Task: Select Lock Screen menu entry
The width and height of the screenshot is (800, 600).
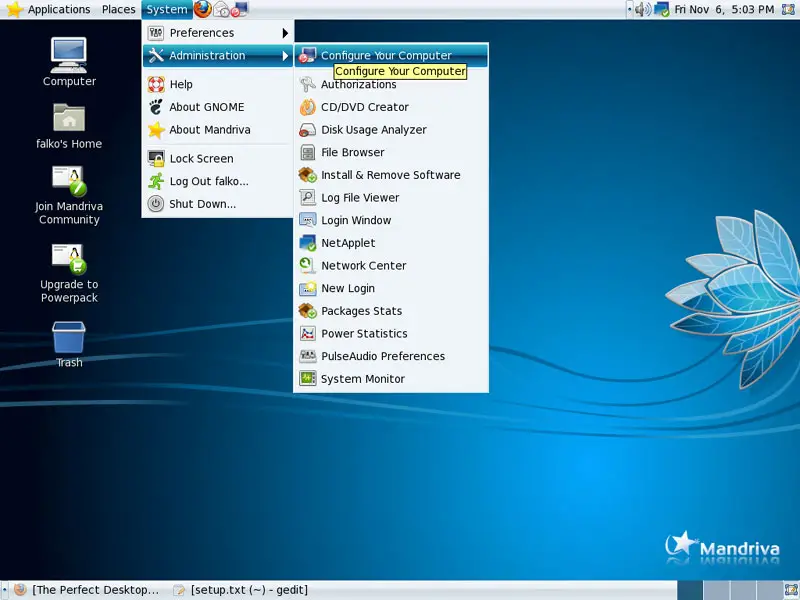Action: [218, 159]
